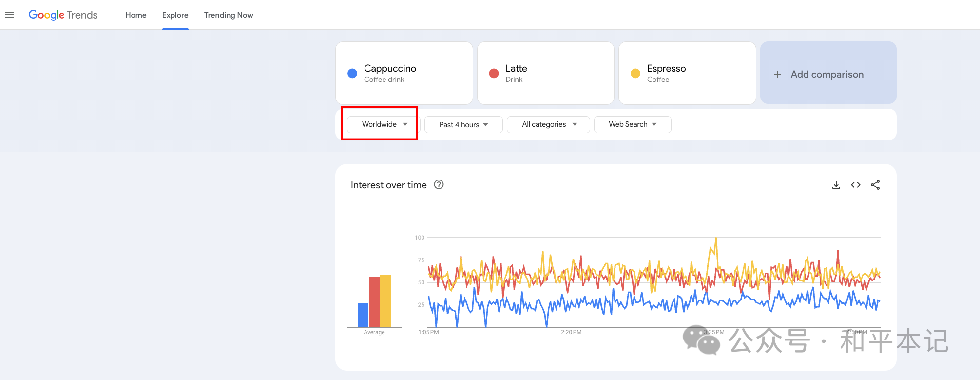Viewport: 980px width, 380px height.
Task: Click the Average label under bars
Action: pyautogui.click(x=374, y=332)
